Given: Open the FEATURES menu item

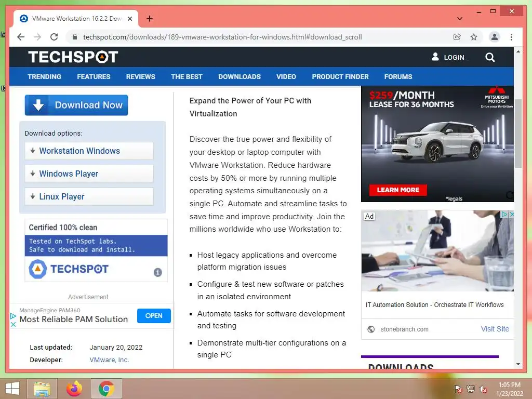Looking at the screenshot, I should pos(94,77).
